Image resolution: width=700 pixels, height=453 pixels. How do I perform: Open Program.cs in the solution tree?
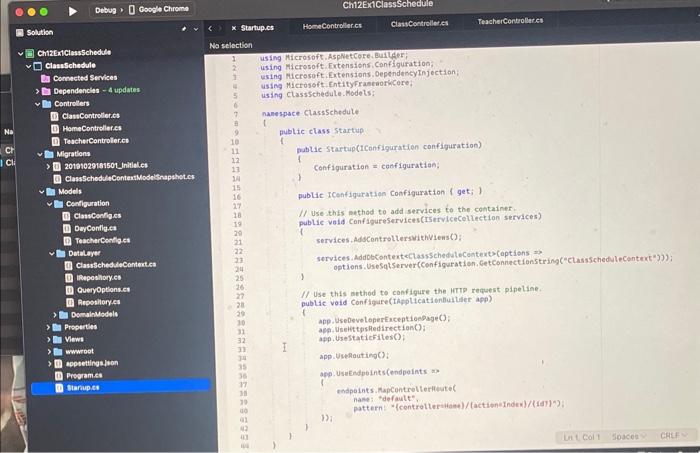tap(84, 375)
